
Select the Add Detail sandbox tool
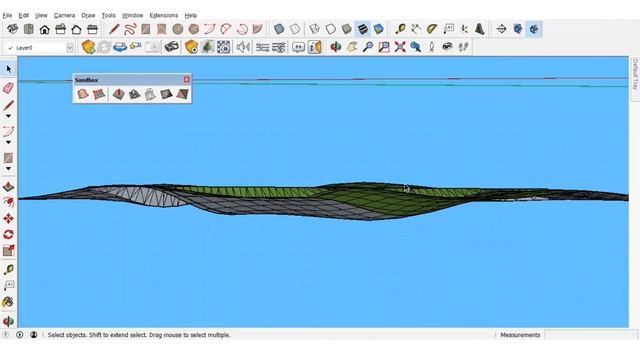click(166, 94)
